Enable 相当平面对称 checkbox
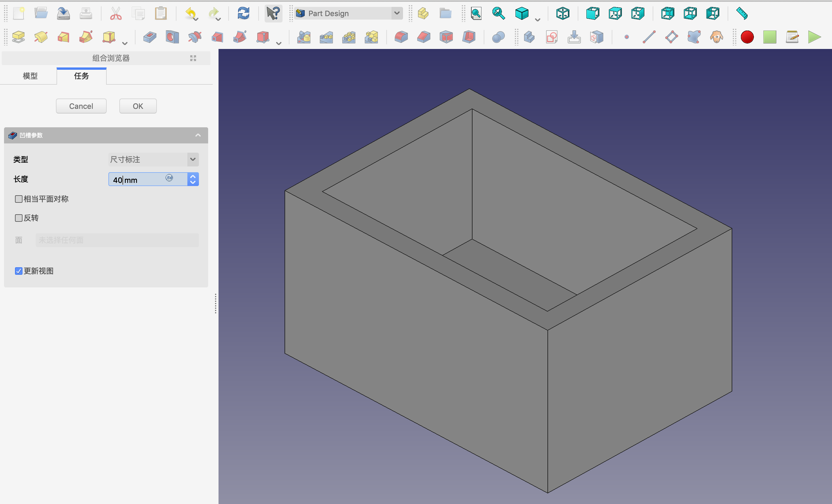832x504 pixels. [19, 199]
